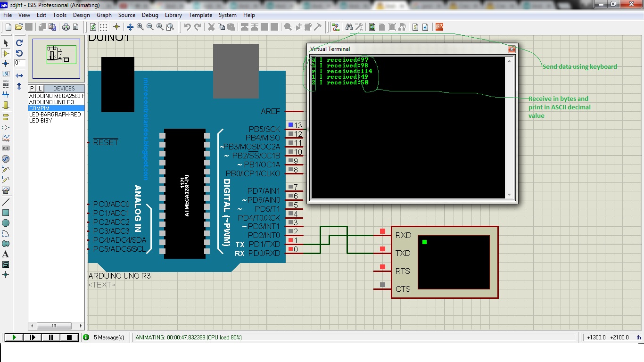The height and width of the screenshot is (362, 644).
Task: Generate the bill of materials report
Action: (x=415, y=27)
